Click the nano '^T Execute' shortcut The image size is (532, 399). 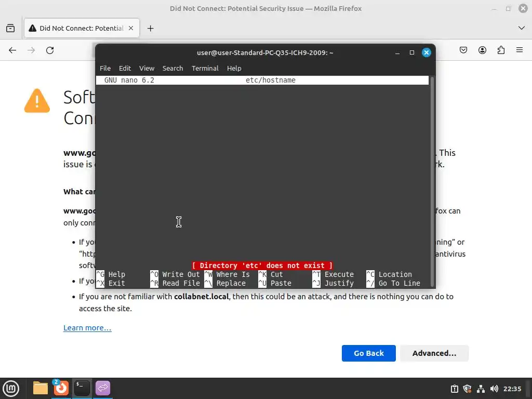pos(333,274)
